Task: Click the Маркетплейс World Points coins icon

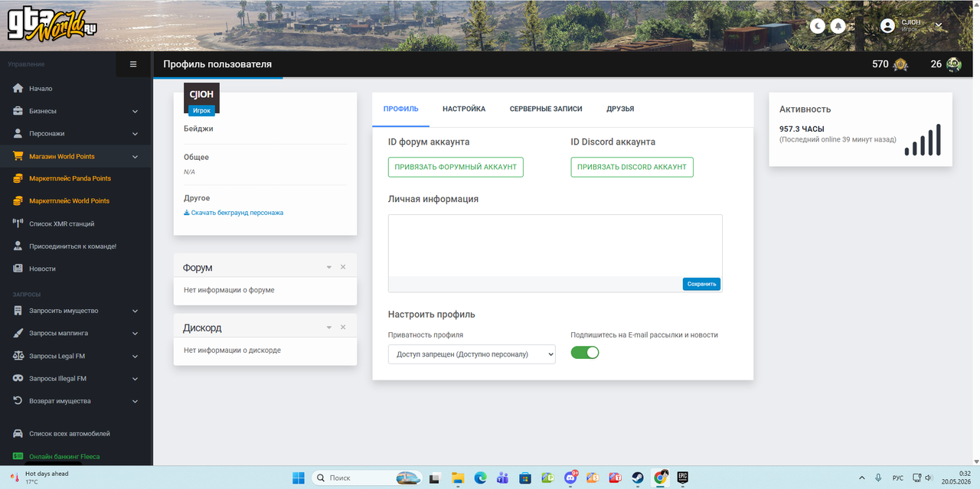Action: (x=18, y=200)
